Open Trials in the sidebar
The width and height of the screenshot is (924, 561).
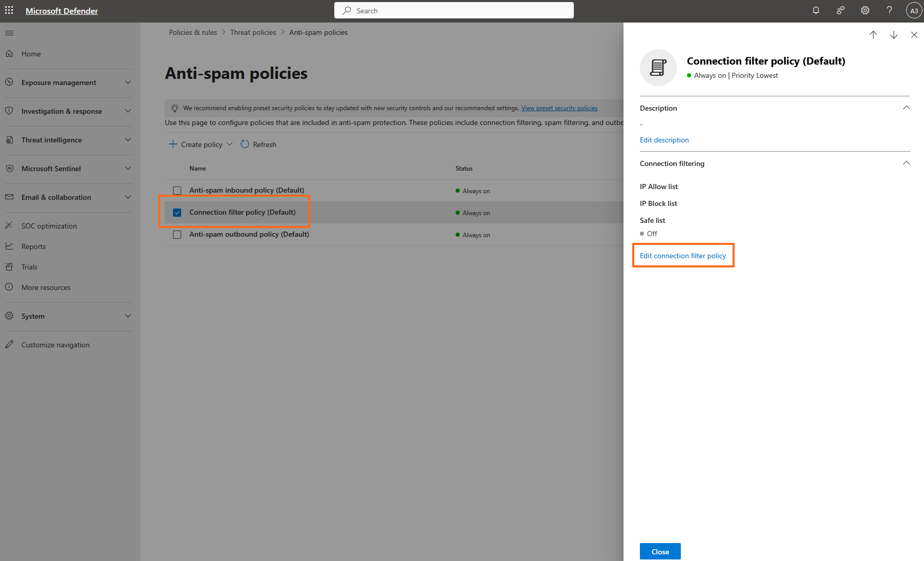(x=29, y=267)
